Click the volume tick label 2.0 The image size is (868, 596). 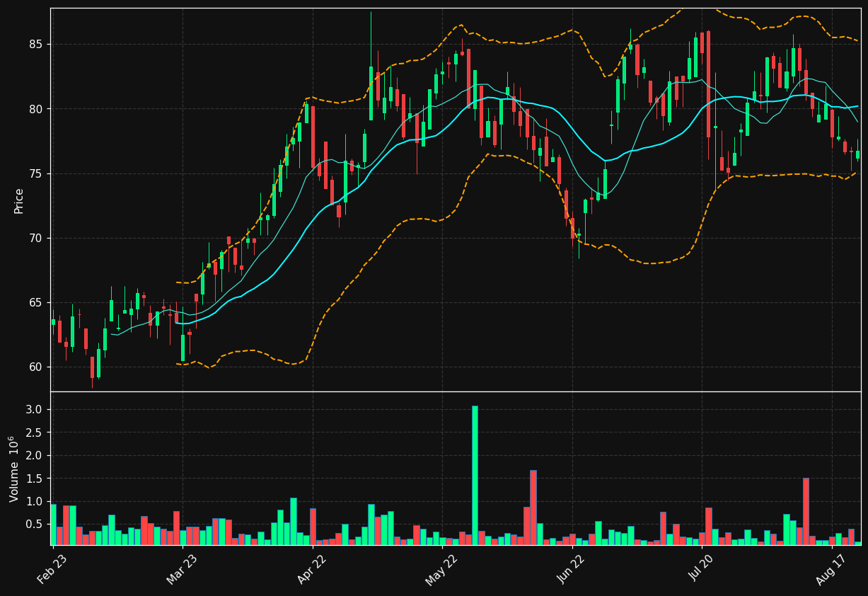35,456
